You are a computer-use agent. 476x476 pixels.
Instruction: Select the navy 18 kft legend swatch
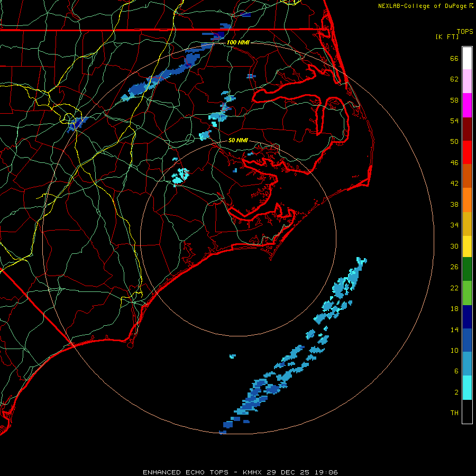467,317
